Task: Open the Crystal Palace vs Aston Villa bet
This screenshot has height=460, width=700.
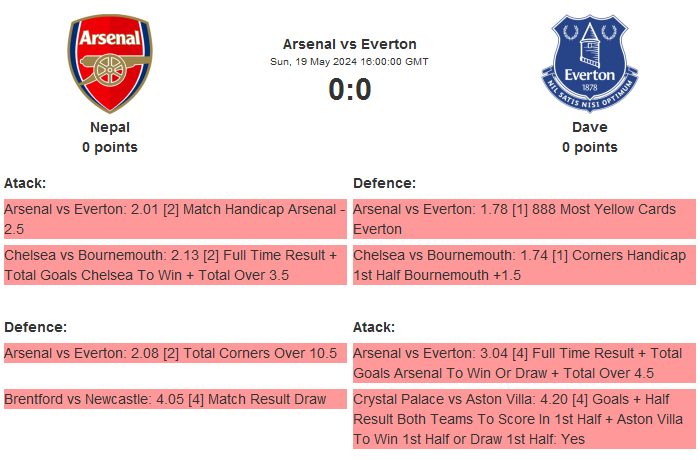Action: point(524,419)
